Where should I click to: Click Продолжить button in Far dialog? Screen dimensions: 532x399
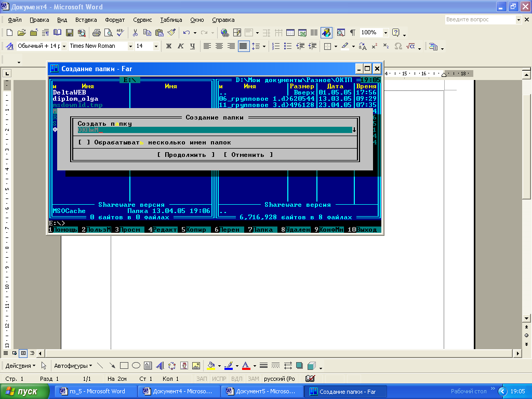point(185,155)
